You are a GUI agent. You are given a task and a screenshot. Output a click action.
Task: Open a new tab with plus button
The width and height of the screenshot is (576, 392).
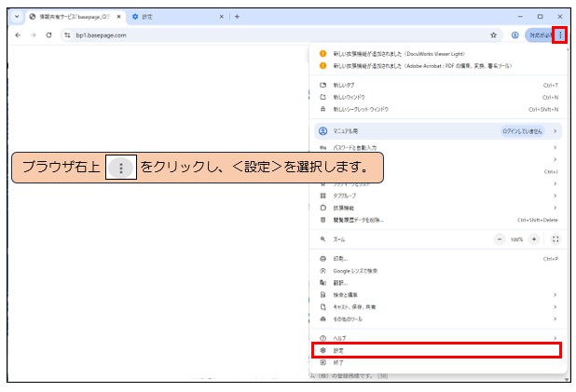[x=237, y=17]
